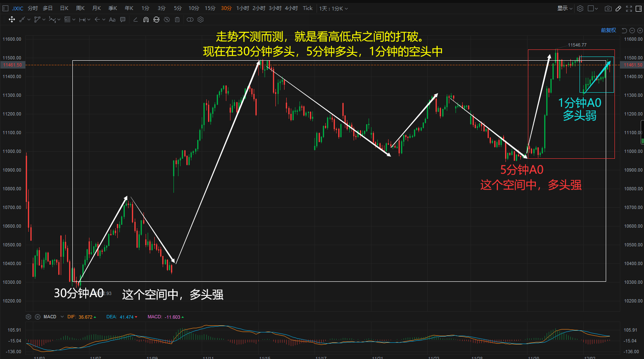
Task: Toggle hide all drawings eye icon
Action: tap(167, 20)
